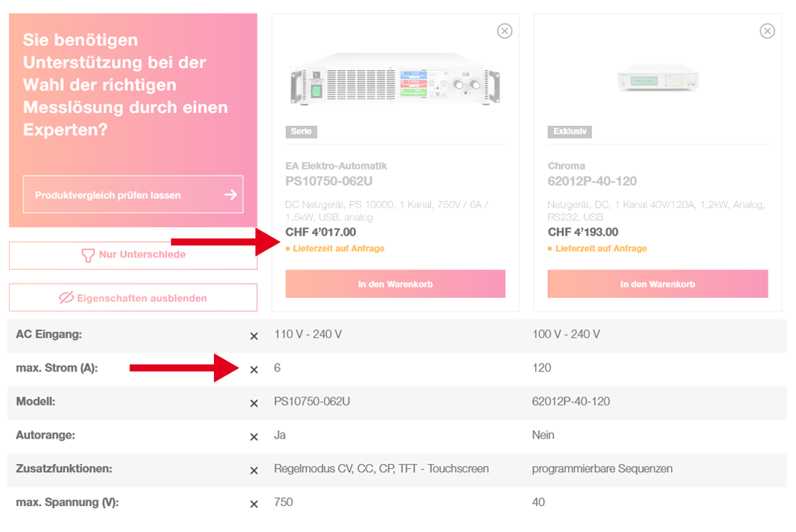Remove Chroma product from comparison

pos(767,31)
